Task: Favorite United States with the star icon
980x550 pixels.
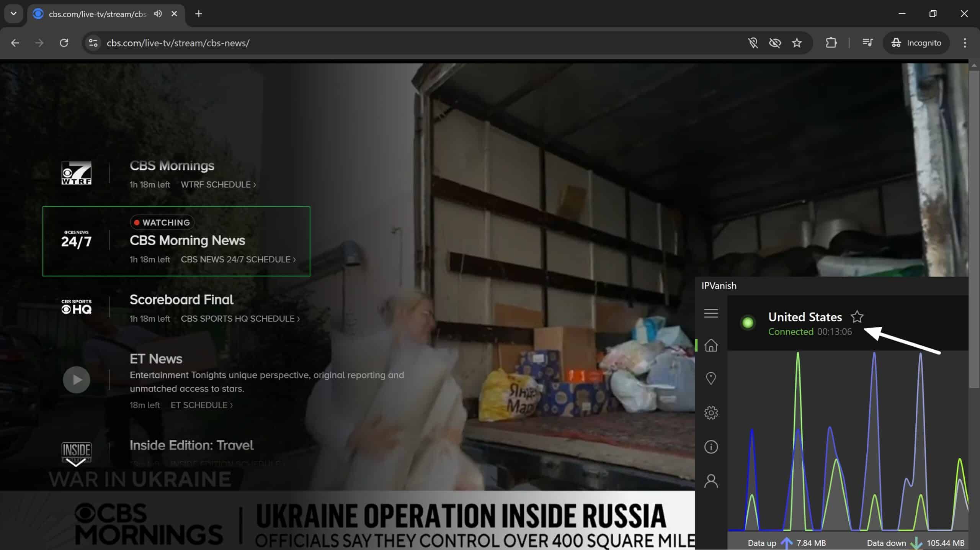Action: [x=857, y=317]
